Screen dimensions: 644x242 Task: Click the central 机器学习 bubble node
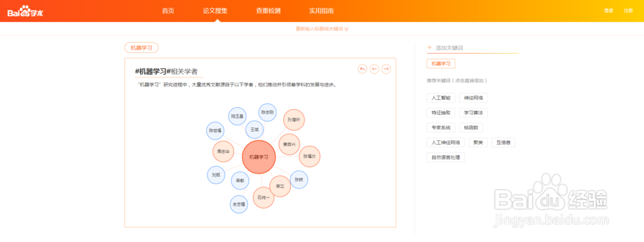(x=259, y=157)
